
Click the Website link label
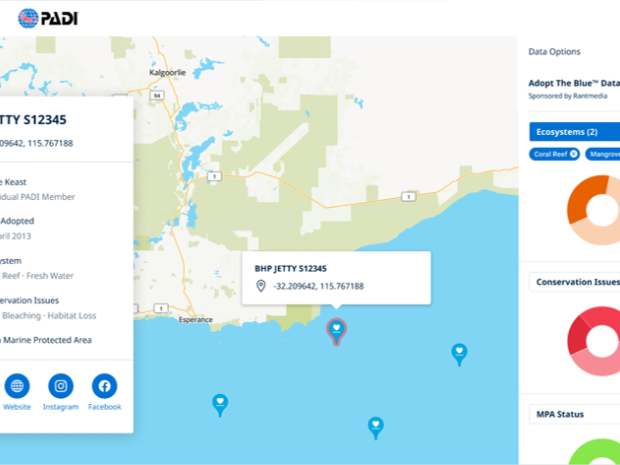(17, 407)
